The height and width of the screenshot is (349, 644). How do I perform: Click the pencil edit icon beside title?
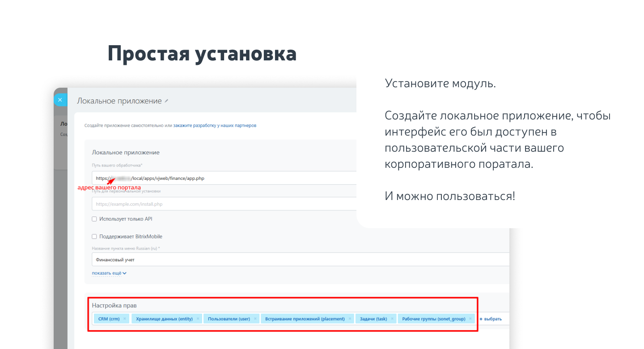[x=166, y=101]
